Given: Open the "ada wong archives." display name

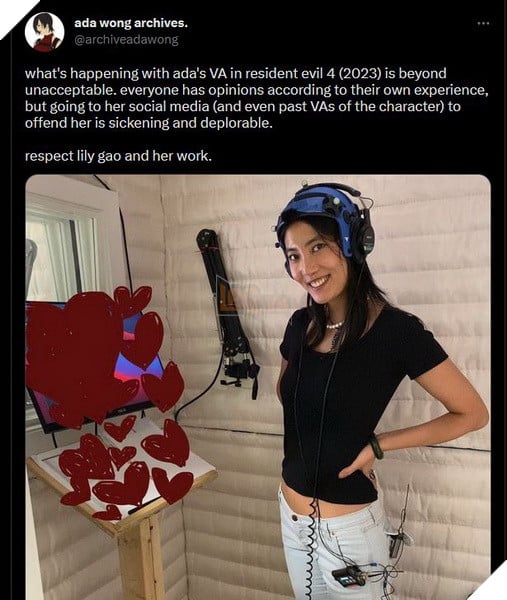Looking at the screenshot, I should click(131, 23).
